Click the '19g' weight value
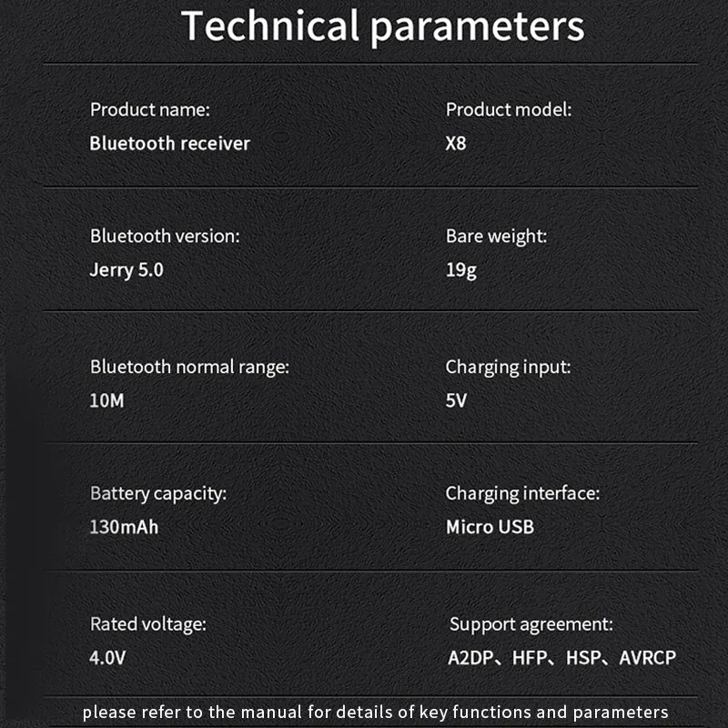Viewport: 728px width, 728px height. pyautogui.click(x=461, y=270)
